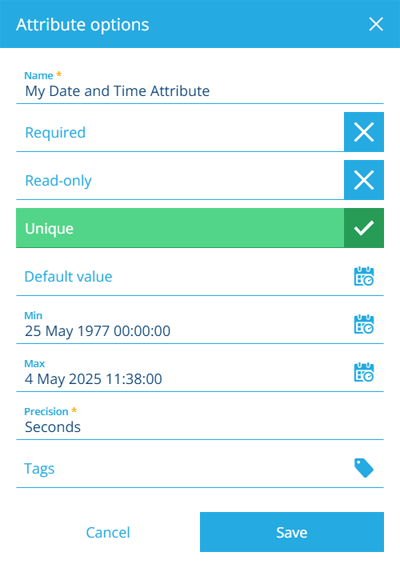Uncheck the Unique green checkmark toggle
The height and width of the screenshot is (568, 400).
click(x=364, y=228)
